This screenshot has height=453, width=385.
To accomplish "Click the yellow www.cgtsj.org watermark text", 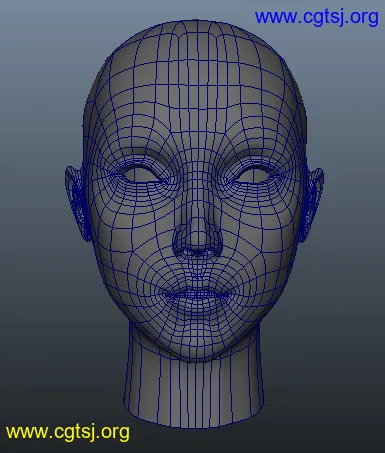I will click(x=68, y=432).
